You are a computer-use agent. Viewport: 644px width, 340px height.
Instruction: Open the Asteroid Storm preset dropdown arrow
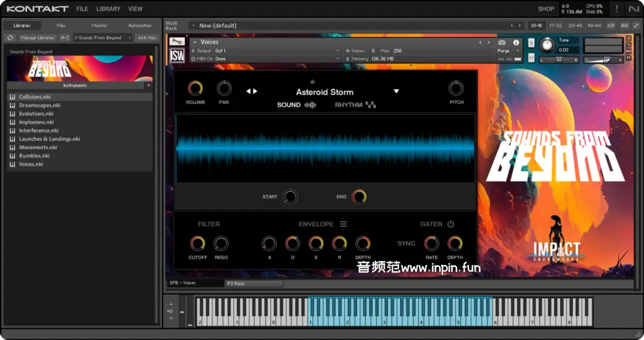[x=397, y=91]
